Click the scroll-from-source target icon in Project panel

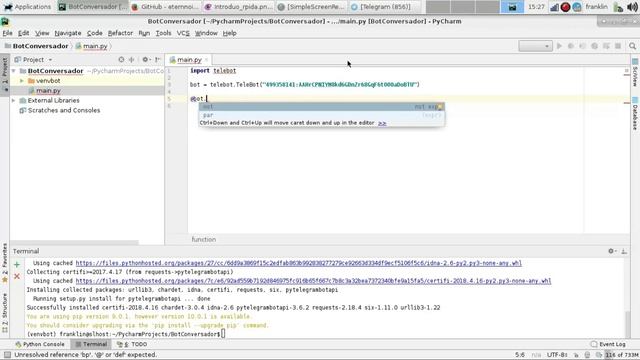click(x=121, y=60)
